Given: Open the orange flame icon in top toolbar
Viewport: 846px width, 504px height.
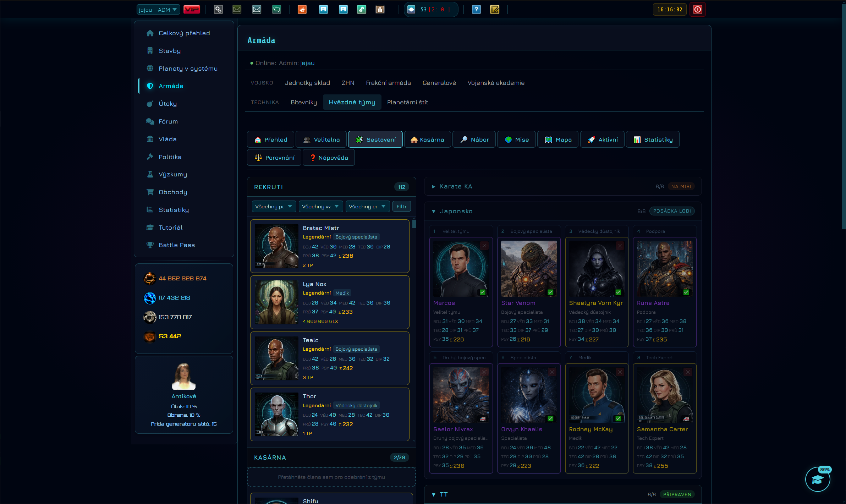Looking at the screenshot, I should [302, 10].
